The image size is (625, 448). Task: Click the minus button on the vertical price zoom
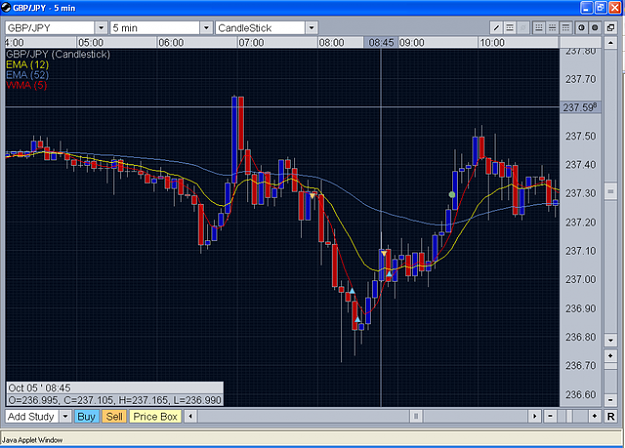coord(611,399)
